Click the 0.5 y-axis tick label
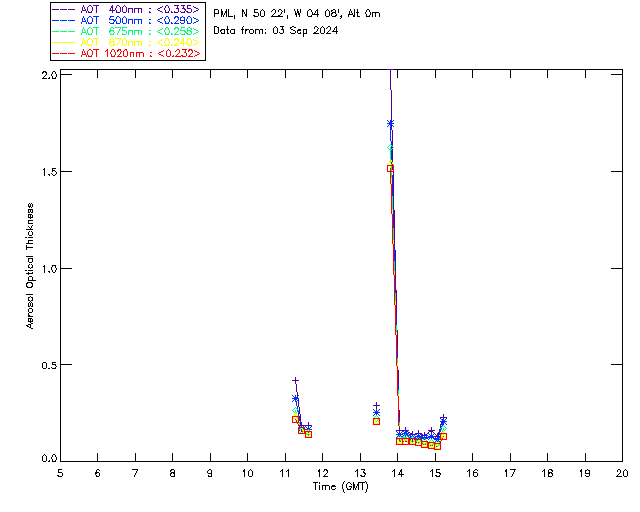640x512 pixels. [49, 365]
